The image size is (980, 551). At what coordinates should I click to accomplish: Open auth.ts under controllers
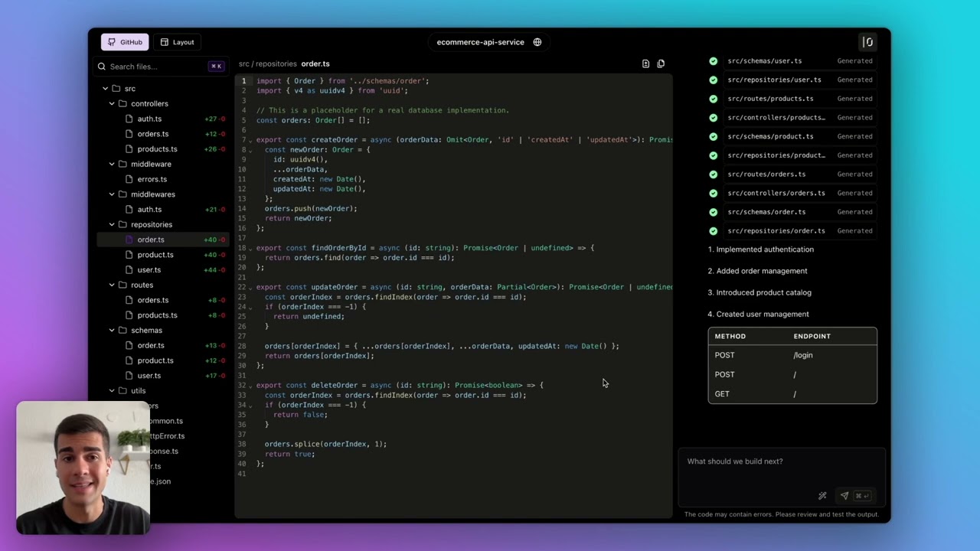pos(162,119)
